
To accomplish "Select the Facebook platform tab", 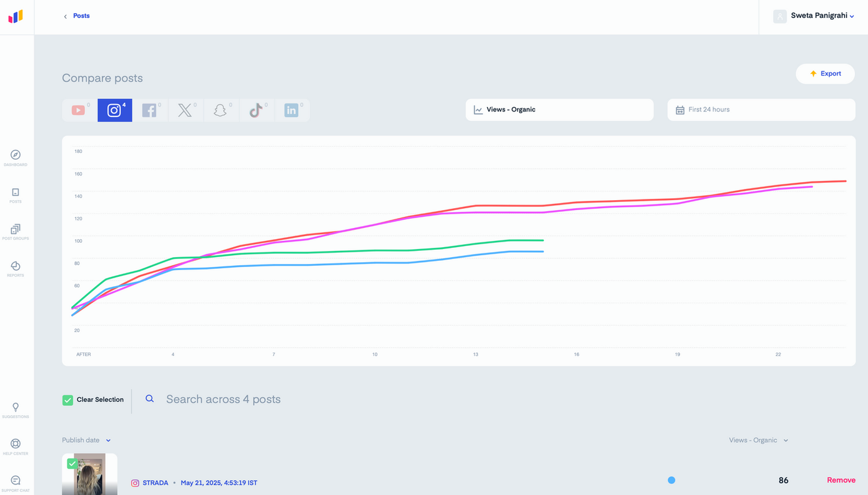I will point(150,110).
